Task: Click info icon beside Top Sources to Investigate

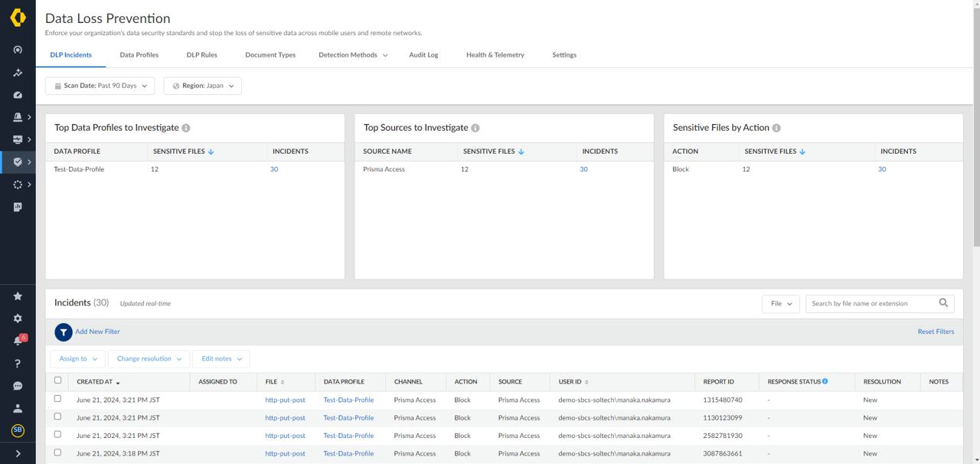Action: coord(475,128)
